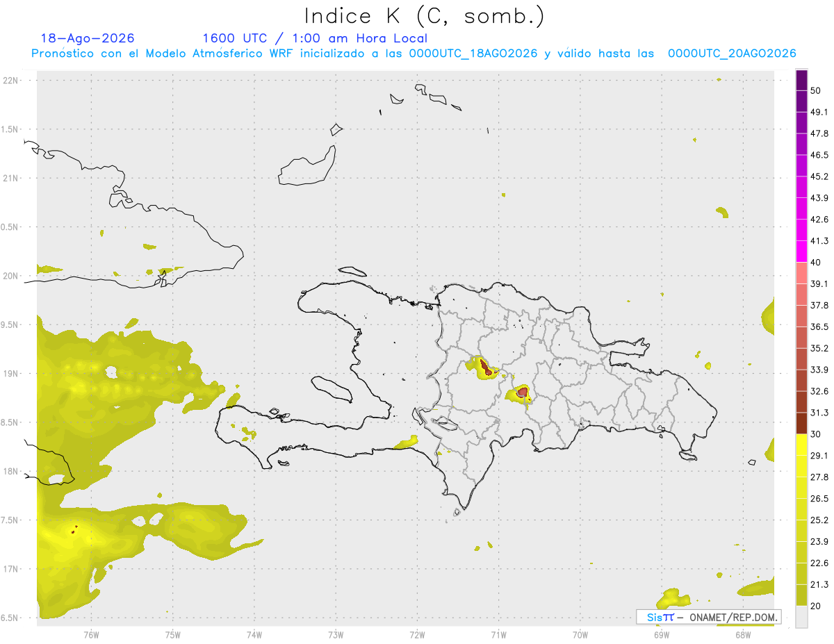Click the "25.2" color scale value

[x=819, y=520]
